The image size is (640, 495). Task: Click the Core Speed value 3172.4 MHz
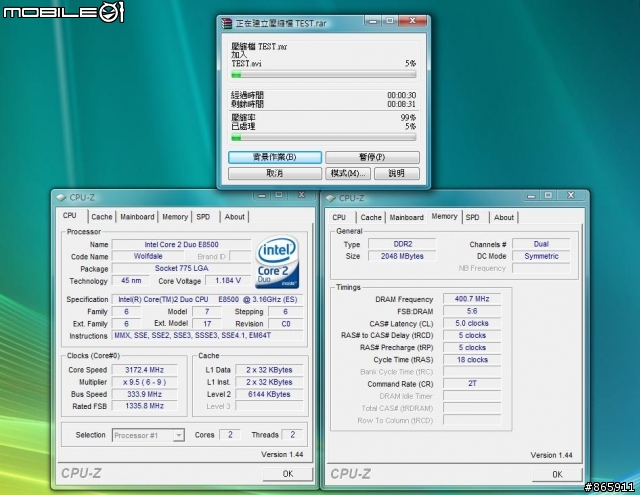point(144,370)
